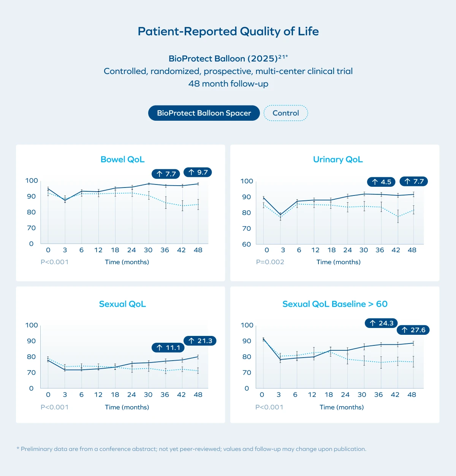Select the Urinary QoL chart title
Screen dimensions: 456x476
click(338, 159)
